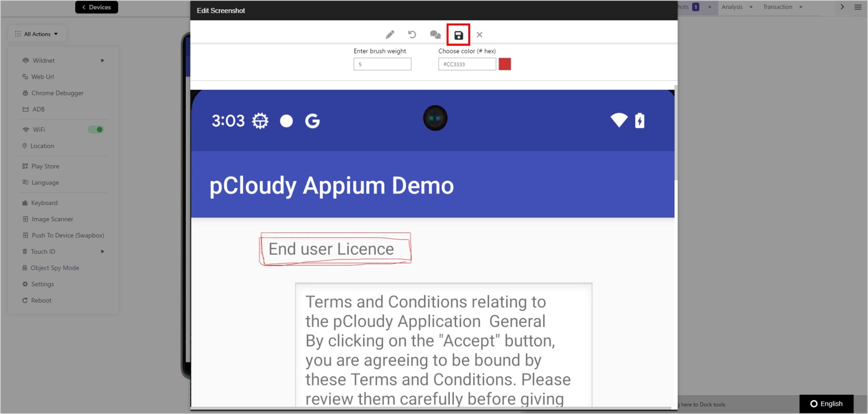
Task: Click the 'Edit Screenshot' title text
Action: coord(221,11)
